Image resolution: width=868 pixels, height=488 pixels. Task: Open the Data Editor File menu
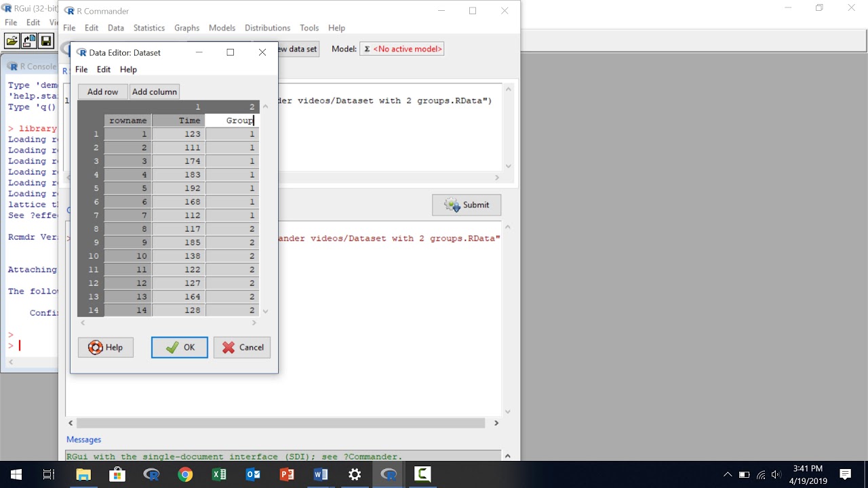click(x=81, y=69)
